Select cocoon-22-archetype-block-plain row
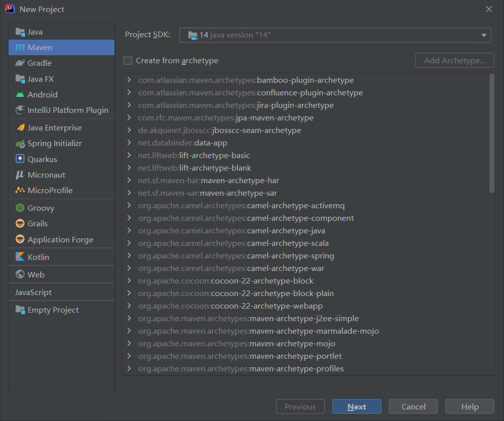Screen dimensions: 504x421 (306, 293)
